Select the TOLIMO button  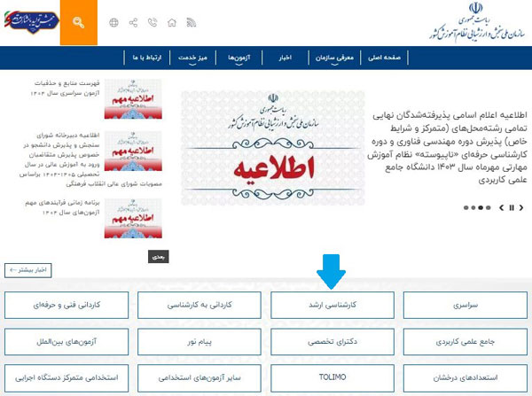coord(332,378)
